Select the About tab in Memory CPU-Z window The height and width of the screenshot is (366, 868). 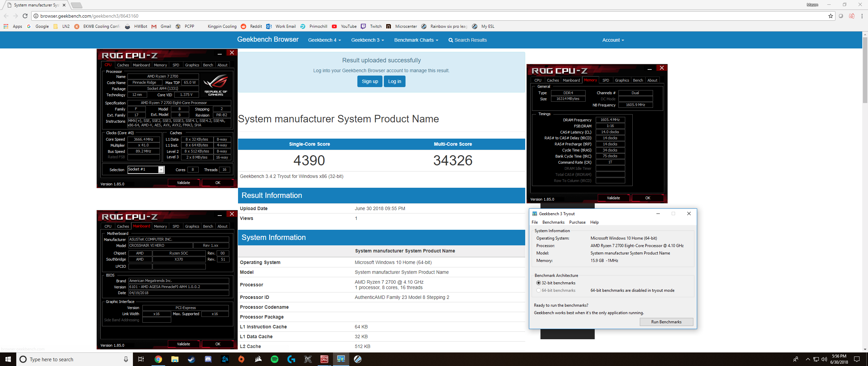click(x=652, y=80)
